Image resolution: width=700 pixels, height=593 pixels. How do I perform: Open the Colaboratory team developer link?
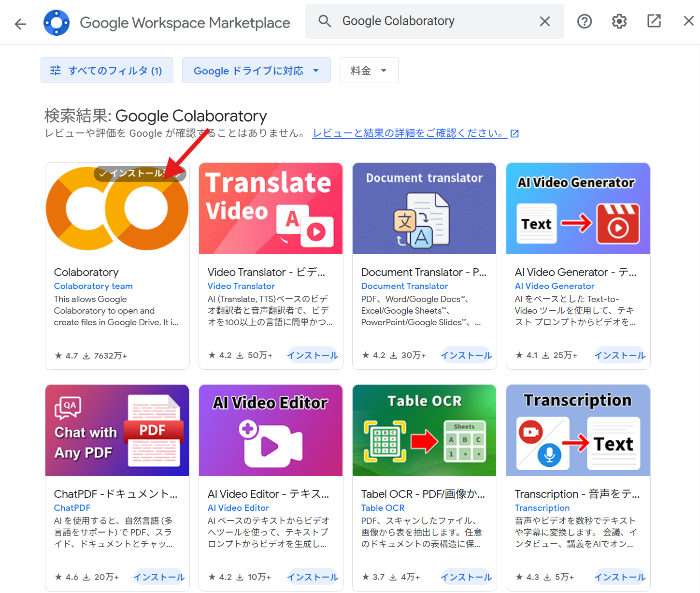pos(93,286)
